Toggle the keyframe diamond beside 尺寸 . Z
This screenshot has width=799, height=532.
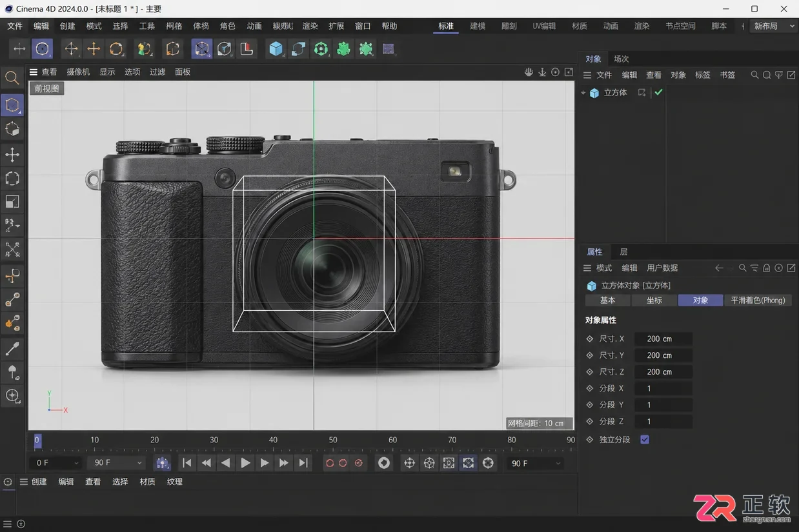(x=589, y=372)
